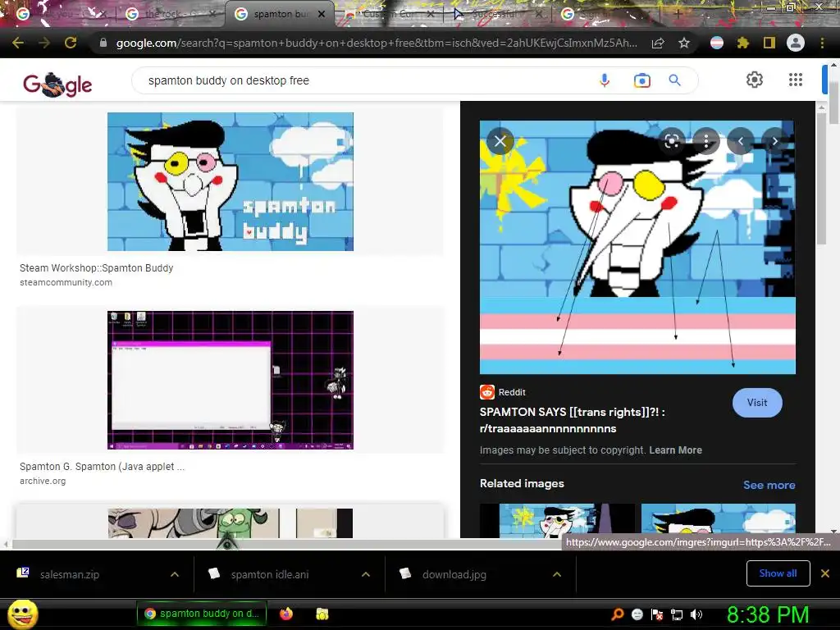840x630 pixels.
Task: Click the tray magnifier search icon
Action: pos(618,614)
